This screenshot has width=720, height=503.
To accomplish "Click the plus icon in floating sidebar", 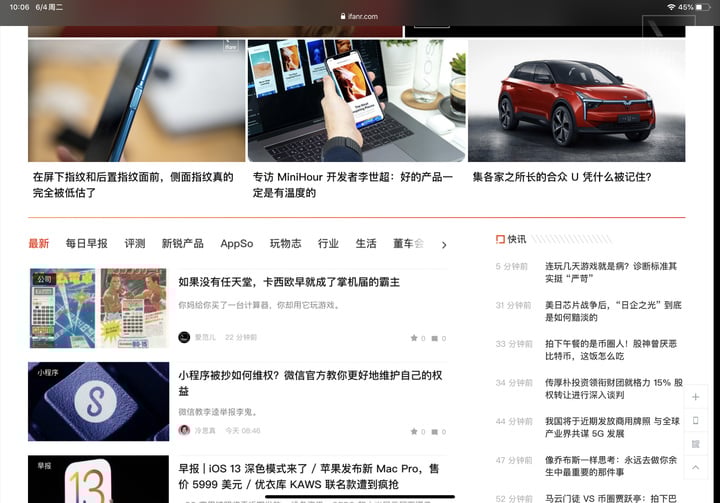I will [696, 397].
